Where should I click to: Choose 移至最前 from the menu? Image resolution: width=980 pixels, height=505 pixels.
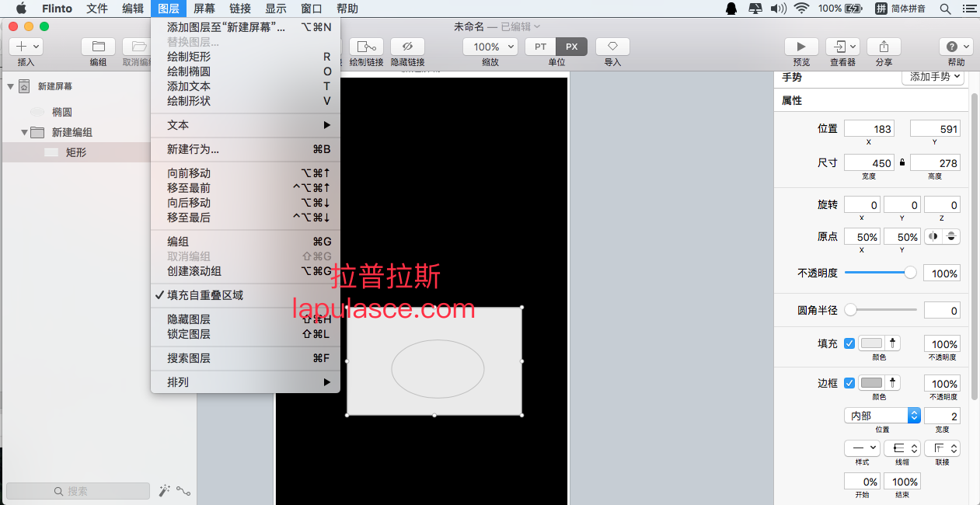pyautogui.click(x=245, y=188)
